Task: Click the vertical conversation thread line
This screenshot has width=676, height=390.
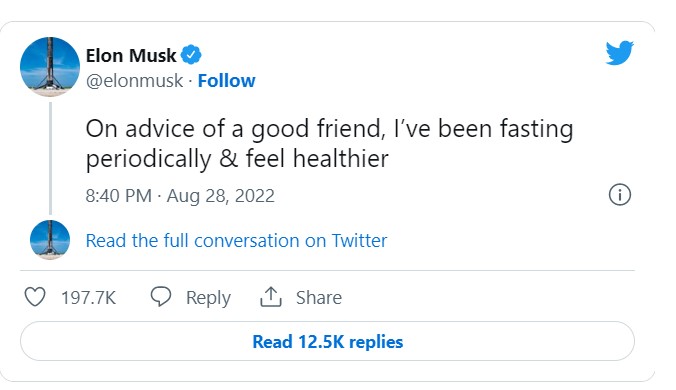Action: (50, 158)
